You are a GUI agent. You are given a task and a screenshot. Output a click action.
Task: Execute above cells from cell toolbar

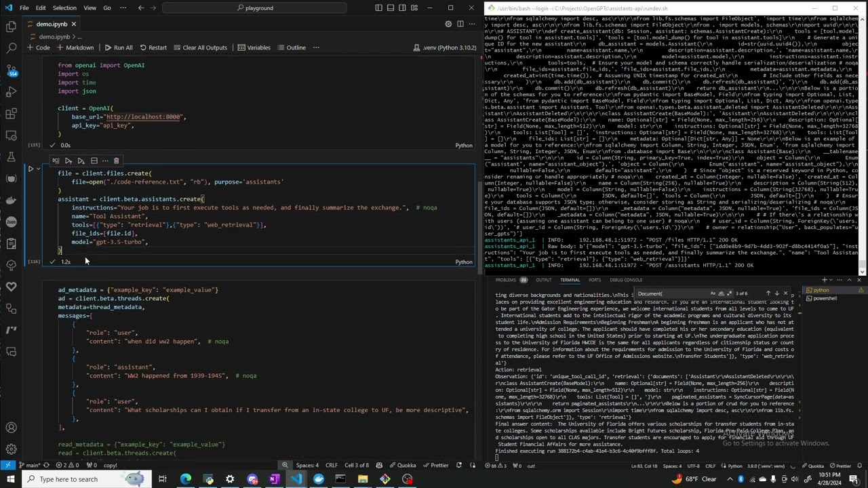click(68, 161)
